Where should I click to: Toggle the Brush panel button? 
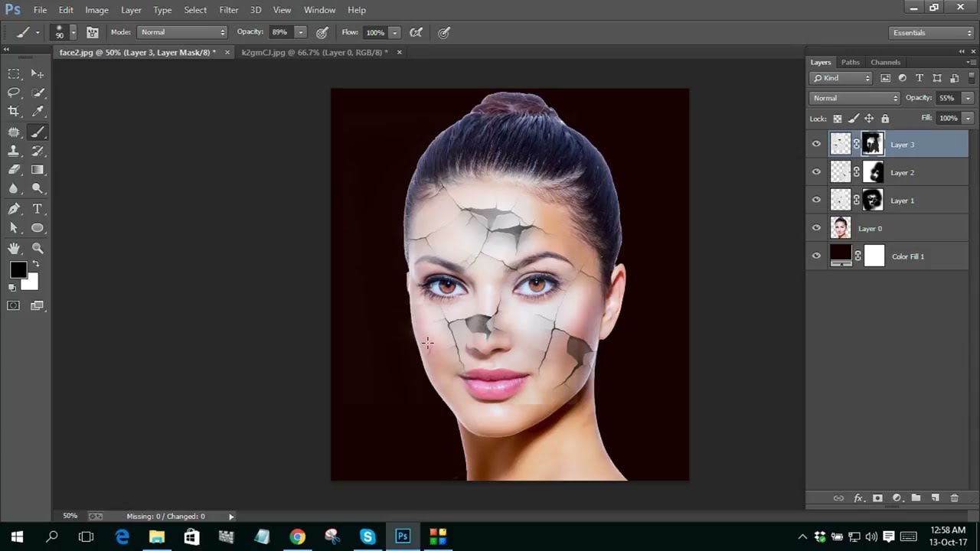pyautogui.click(x=92, y=33)
